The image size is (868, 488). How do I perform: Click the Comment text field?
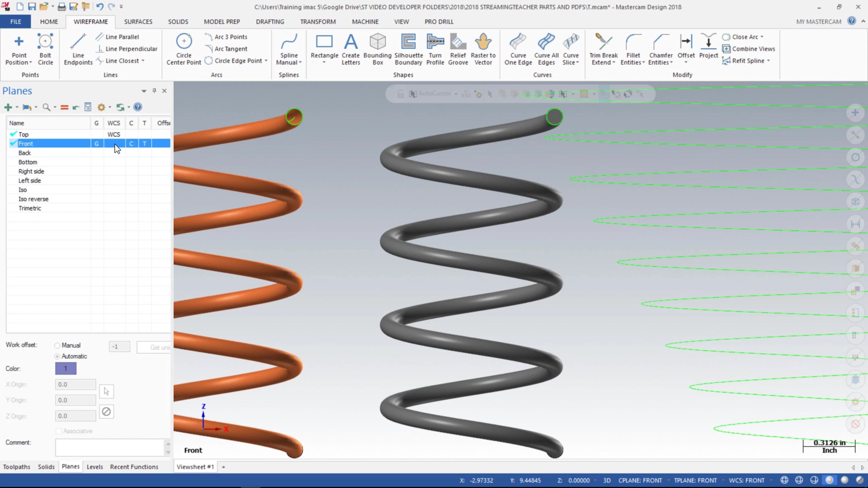[110, 447]
